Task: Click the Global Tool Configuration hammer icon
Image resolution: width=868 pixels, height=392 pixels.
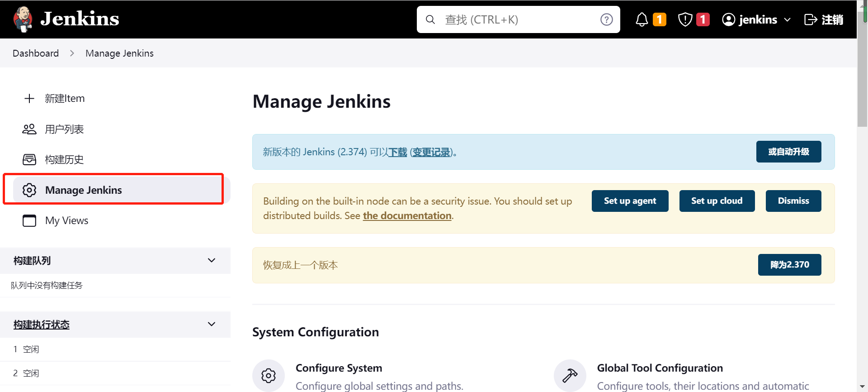Action: click(570, 375)
